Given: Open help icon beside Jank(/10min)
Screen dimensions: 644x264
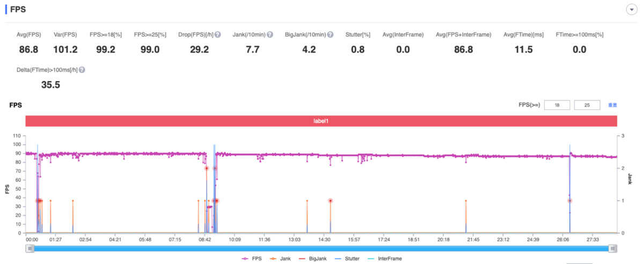Looking at the screenshot, I should click(270, 35).
